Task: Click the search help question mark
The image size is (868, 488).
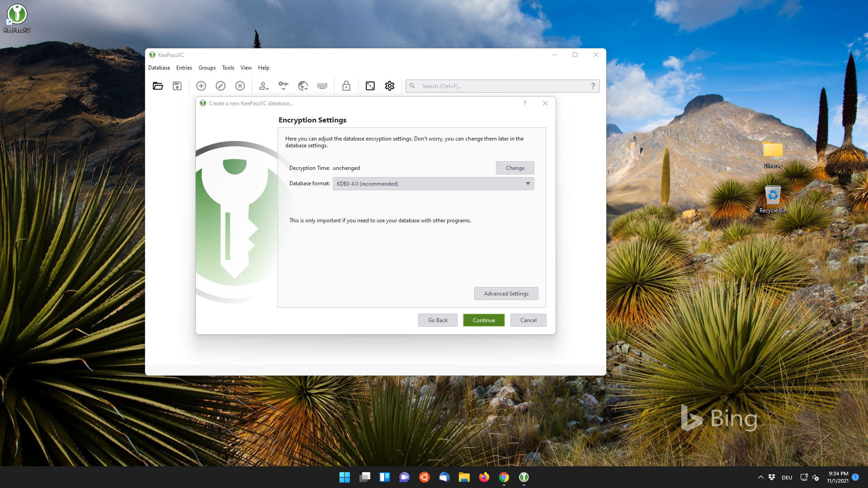Action: [x=593, y=86]
